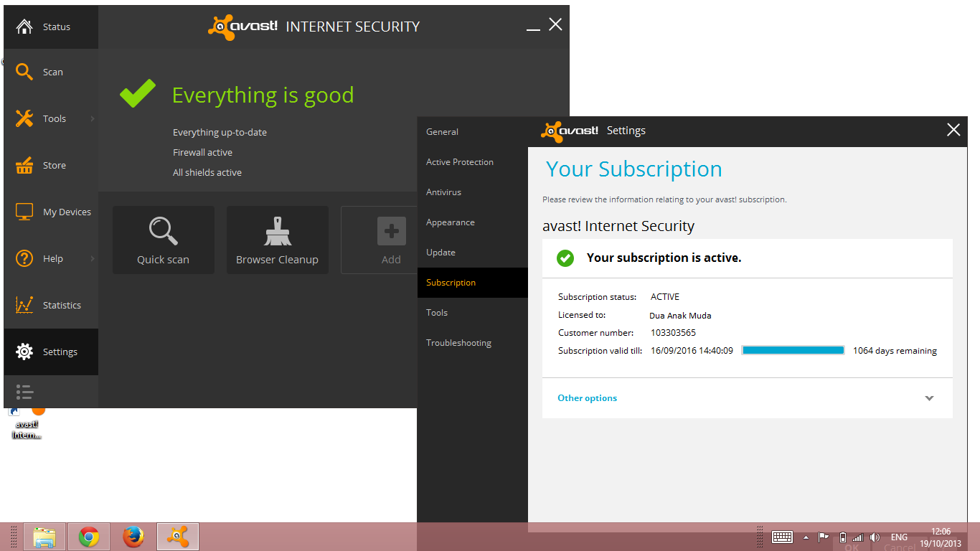
Task: Select Tools in Settings menu
Action: click(x=472, y=313)
